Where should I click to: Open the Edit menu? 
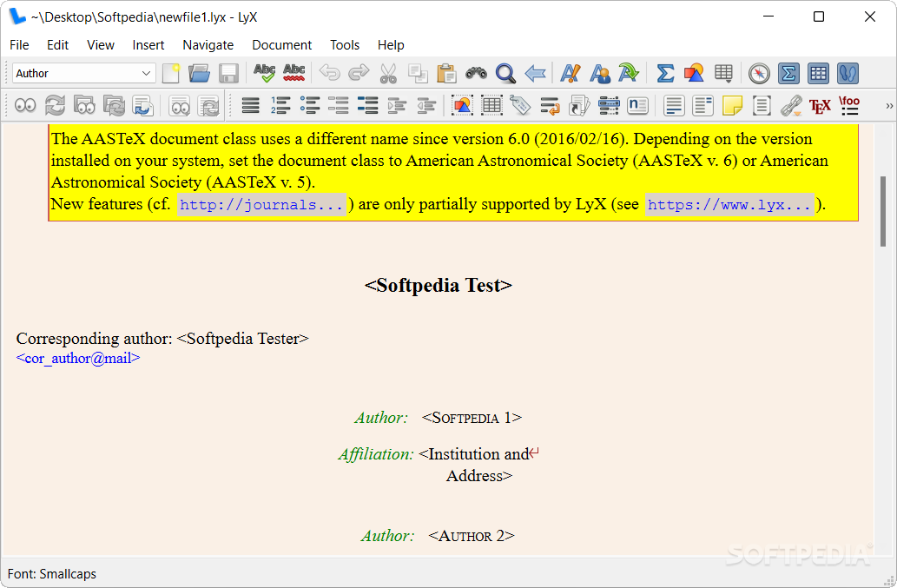tap(58, 44)
